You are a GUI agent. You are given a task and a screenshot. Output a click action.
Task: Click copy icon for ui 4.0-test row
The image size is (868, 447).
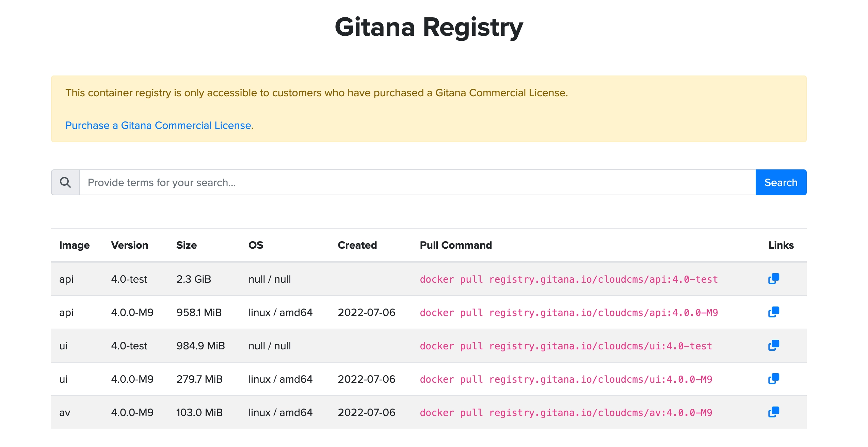(773, 345)
